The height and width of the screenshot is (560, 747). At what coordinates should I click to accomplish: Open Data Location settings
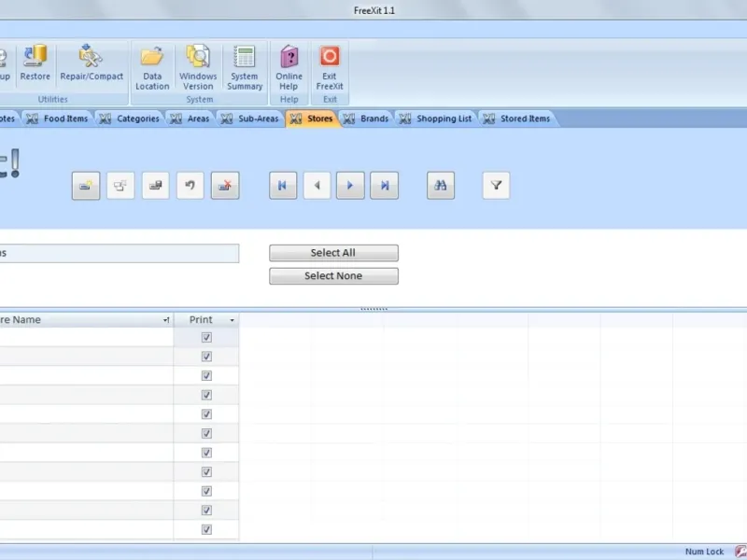click(152, 67)
